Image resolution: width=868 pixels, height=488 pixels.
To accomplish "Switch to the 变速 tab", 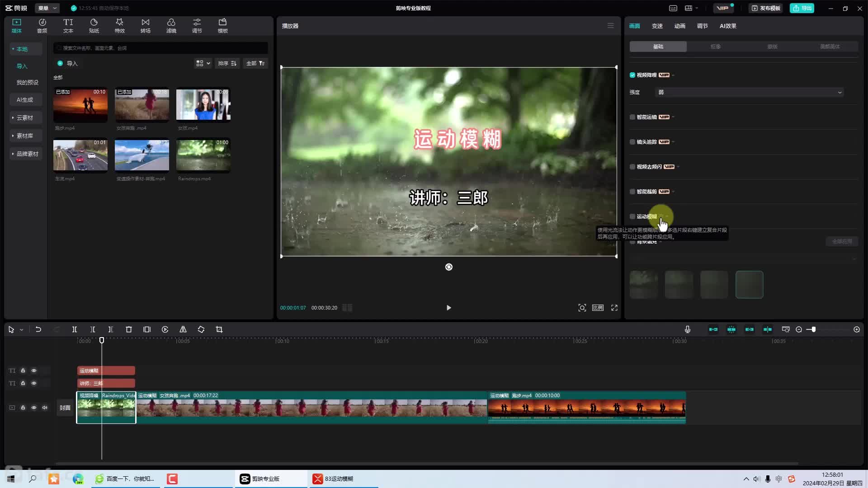I will (657, 26).
